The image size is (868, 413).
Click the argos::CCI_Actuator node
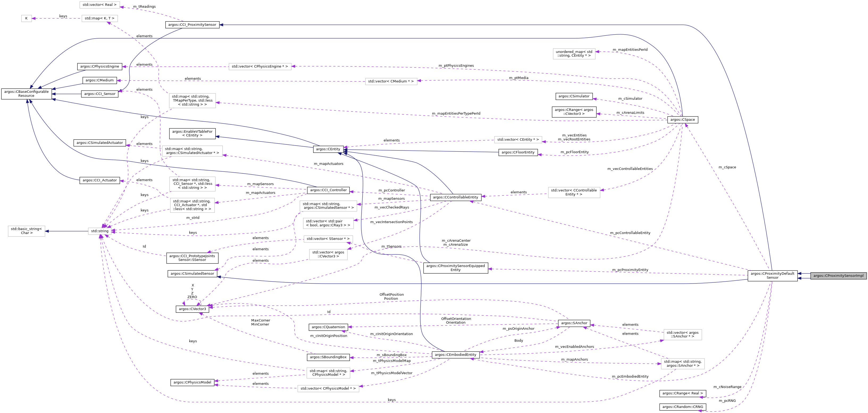pos(100,180)
